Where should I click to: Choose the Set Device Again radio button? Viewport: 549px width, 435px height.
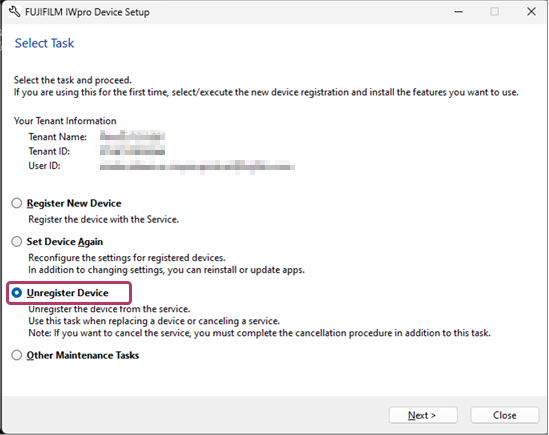click(x=16, y=242)
